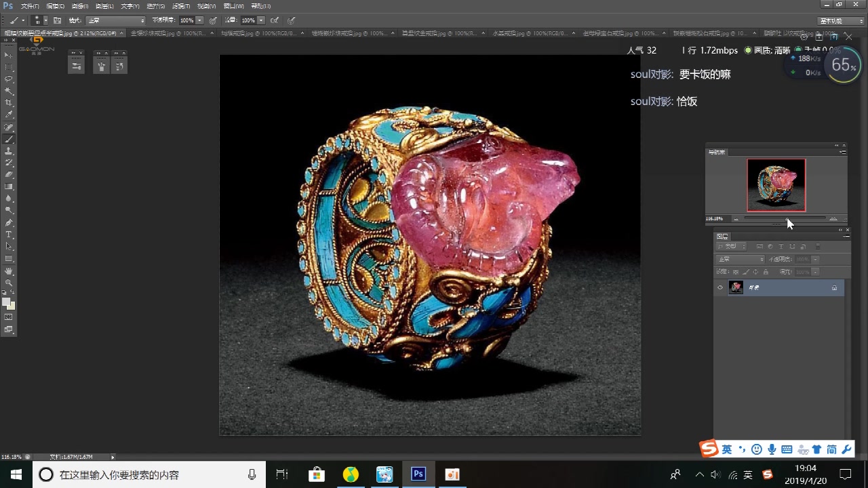Change the screen mode
This screenshot has width=868, height=488.
click(9, 329)
